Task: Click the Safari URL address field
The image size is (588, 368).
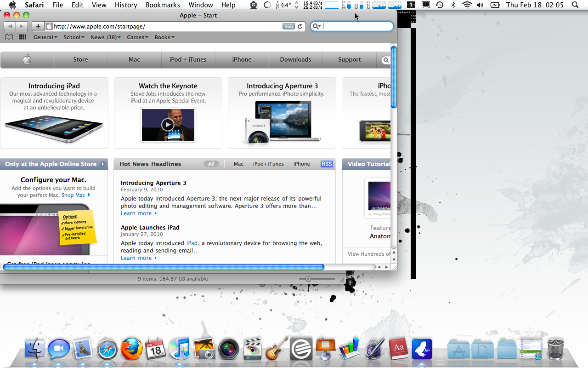Action: click(168, 26)
